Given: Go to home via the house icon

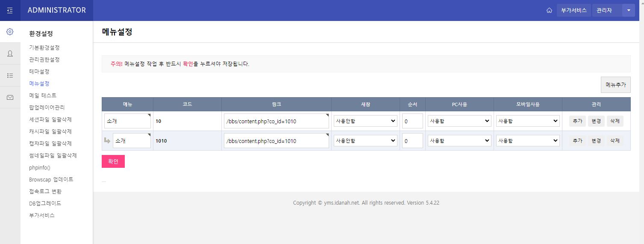Looking at the screenshot, I should [549, 10].
